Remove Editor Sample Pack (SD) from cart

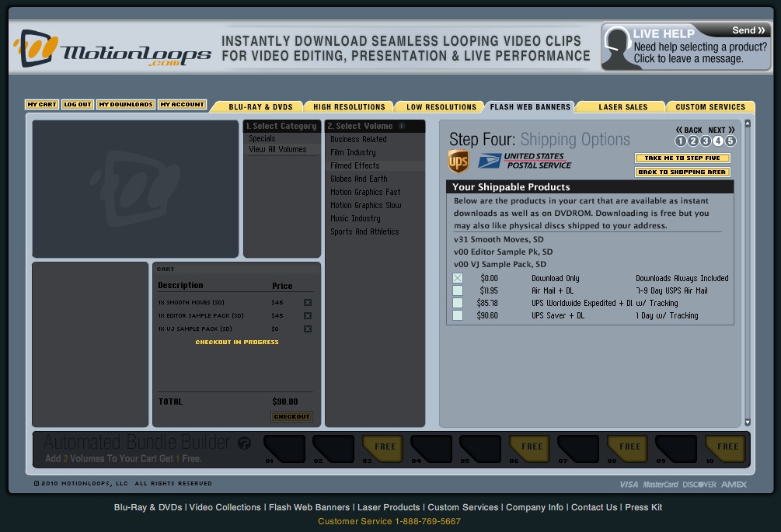tap(308, 315)
